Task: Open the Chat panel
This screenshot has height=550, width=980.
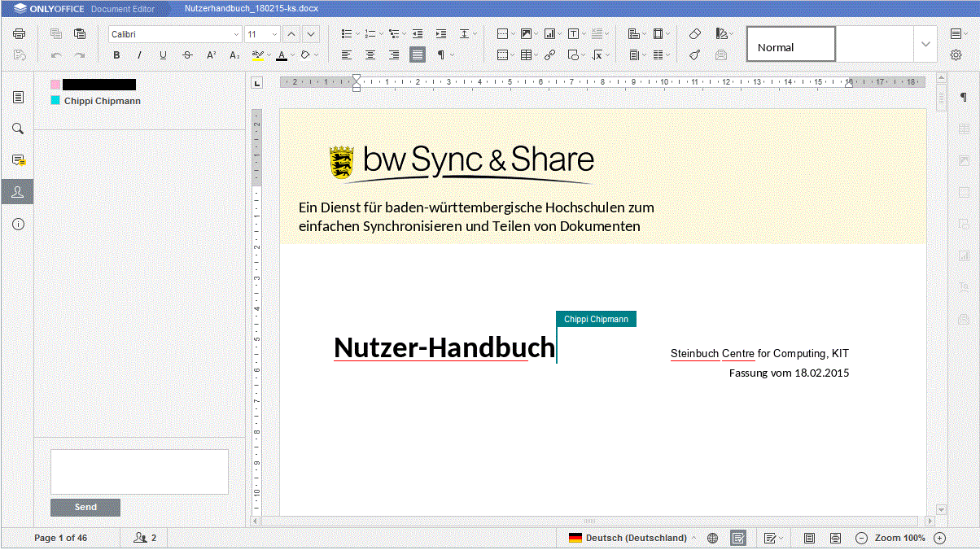Action: coord(18,191)
